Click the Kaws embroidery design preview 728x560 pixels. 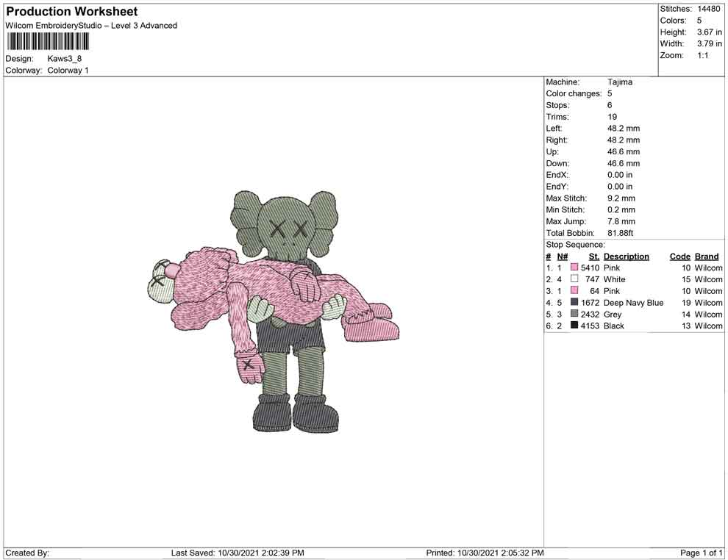[x=273, y=312]
